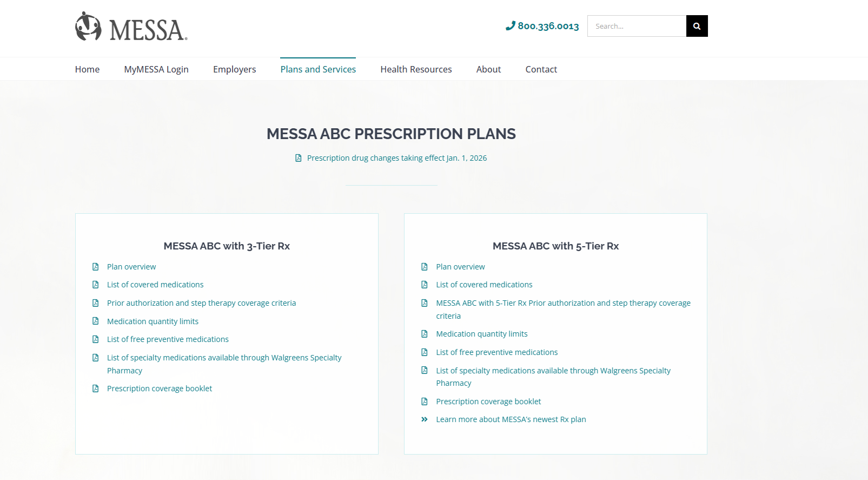Open 5-Tier Prior authorization and step therapy criteria
Viewport: 868px width, 480px height.
click(x=563, y=303)
